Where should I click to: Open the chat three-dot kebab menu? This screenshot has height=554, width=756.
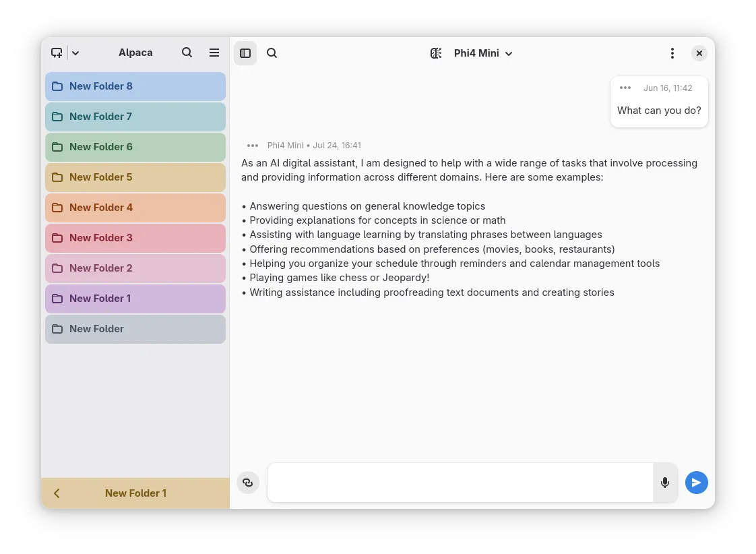pos(672,53)
